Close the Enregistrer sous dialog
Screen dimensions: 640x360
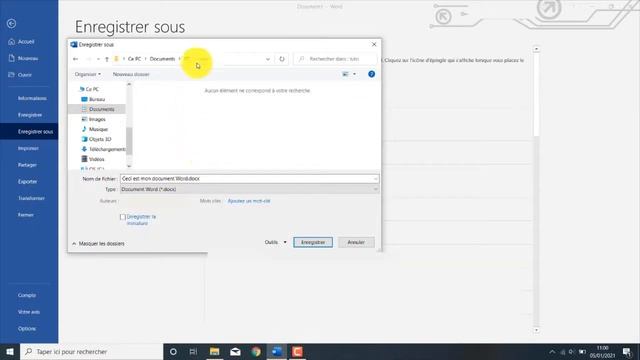(x=374, y=44)
